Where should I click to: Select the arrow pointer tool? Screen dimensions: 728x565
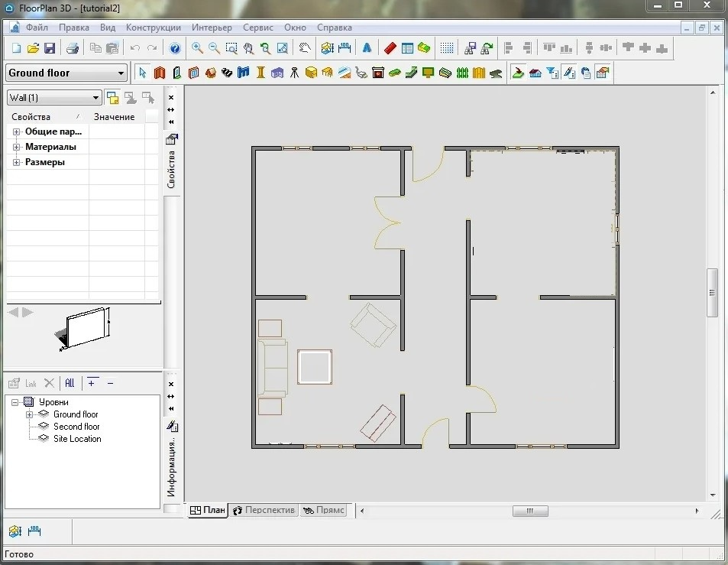point(143,73)
